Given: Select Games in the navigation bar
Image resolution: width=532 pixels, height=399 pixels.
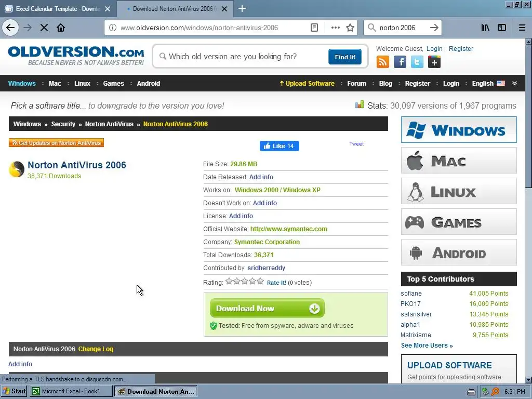Looking at the screenshot, I should click(x=114, y=84).
